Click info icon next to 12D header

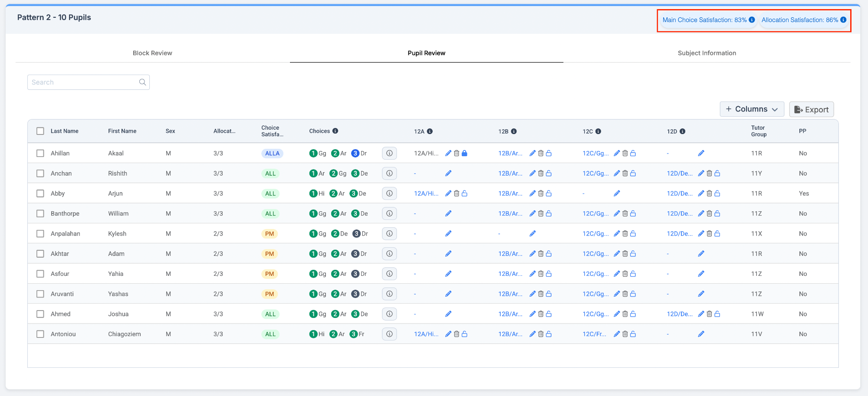point(682,131)
